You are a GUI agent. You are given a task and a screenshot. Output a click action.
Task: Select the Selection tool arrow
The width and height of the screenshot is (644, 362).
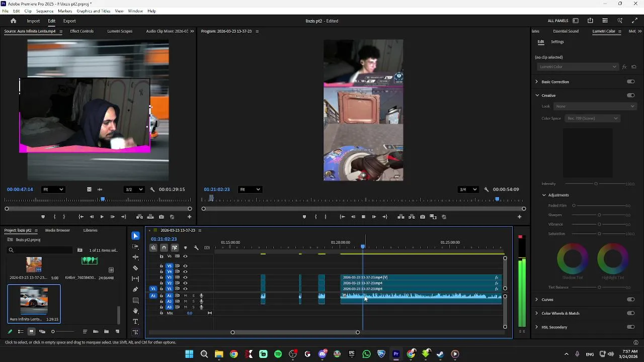(x=135, y=236)
